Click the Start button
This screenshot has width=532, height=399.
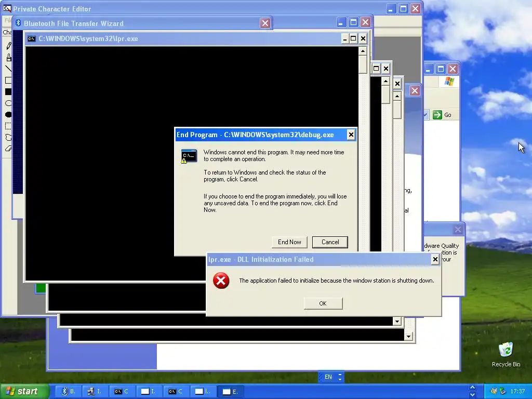24,391
